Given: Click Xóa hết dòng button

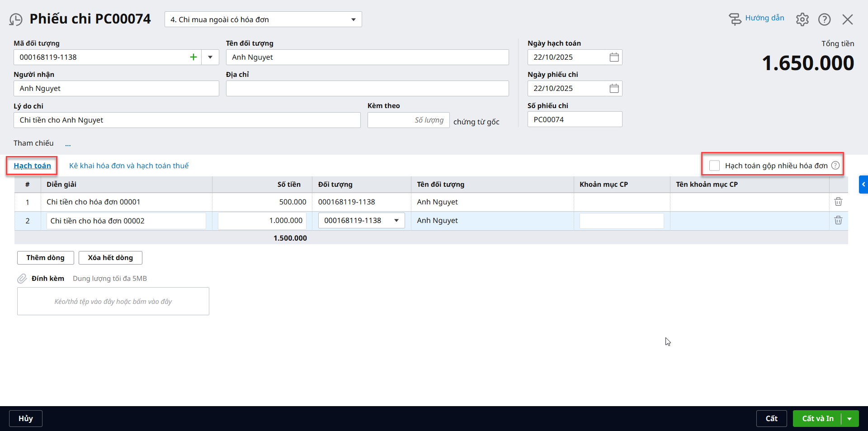Looking at the screenshot, I should pyautogui.click(x=110, y=258).
